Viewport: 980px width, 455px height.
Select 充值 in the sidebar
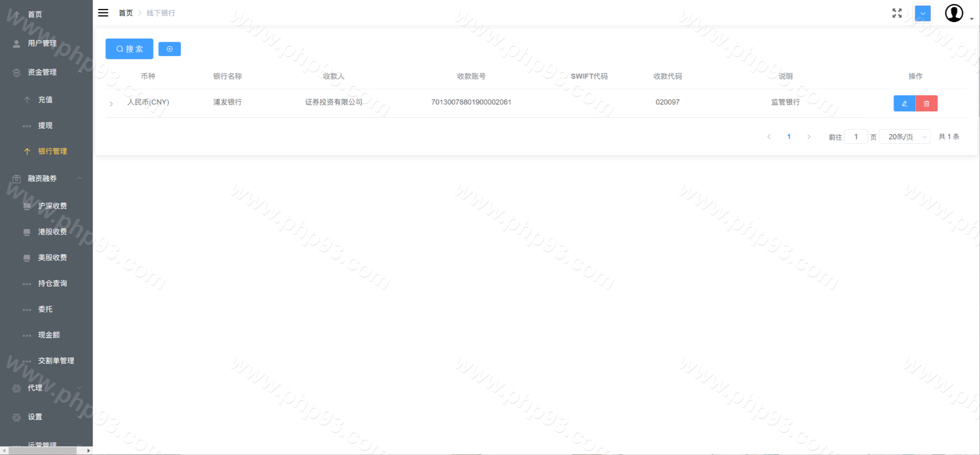coord(45,100)
